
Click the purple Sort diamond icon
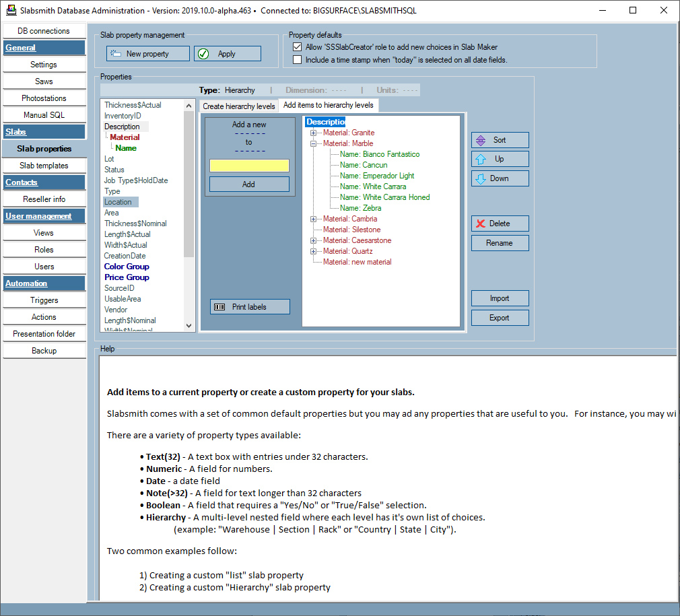(481, 140)
